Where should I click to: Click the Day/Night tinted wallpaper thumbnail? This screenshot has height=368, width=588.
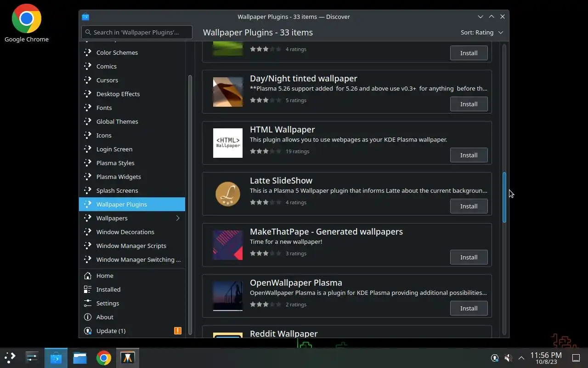[x=228, y=92]
